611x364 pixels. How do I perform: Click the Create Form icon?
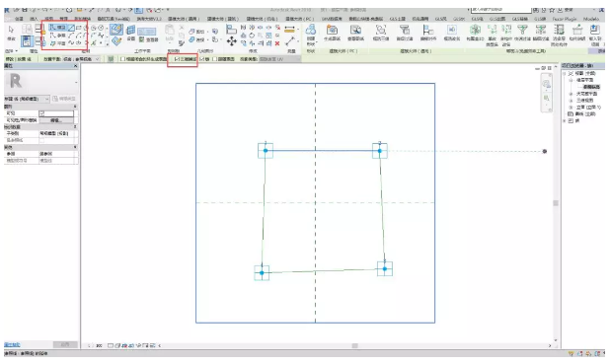(311, 33)
